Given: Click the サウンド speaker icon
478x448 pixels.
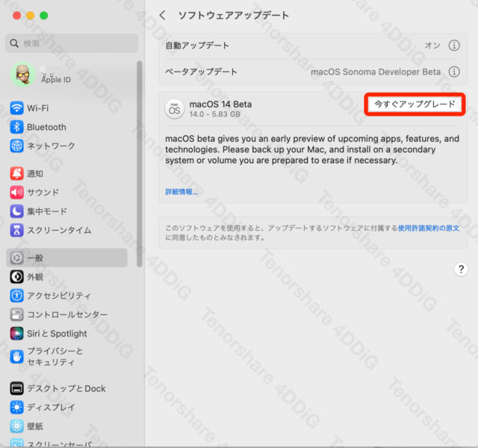Looking at the screenshot, I should (x=16, y=193).
